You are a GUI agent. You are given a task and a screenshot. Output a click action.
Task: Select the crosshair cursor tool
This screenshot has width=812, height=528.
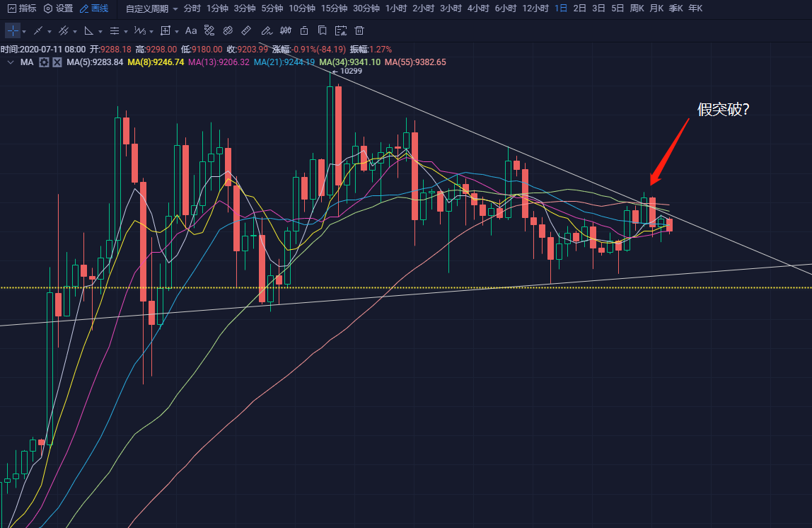click(13, 30)
